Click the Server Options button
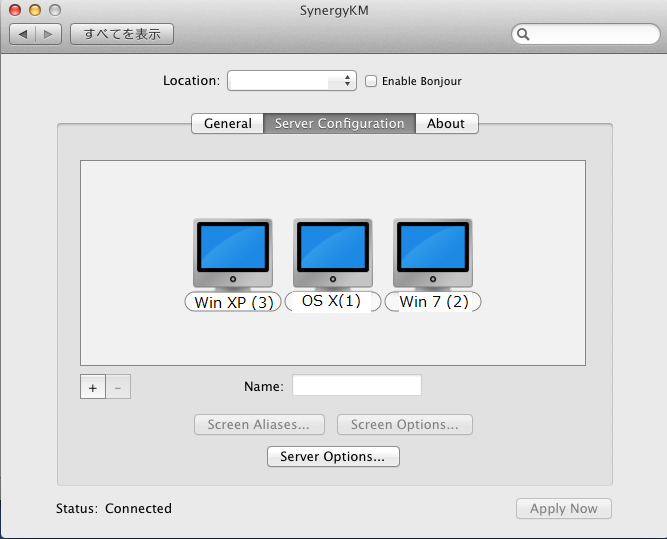 tap(333, 456)
